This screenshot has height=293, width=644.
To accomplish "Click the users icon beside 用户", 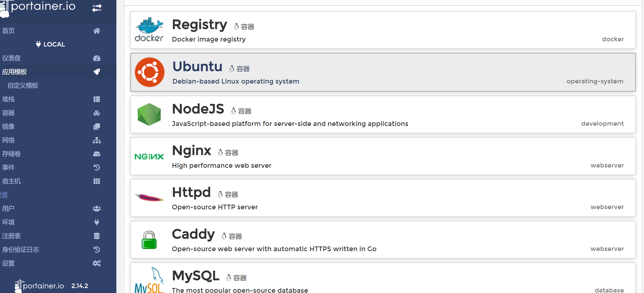I will (x=97, y=209).
